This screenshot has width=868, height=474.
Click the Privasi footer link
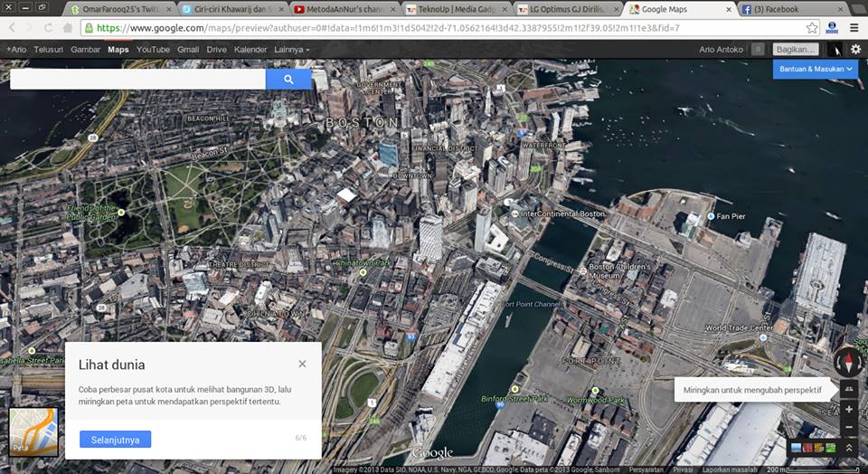(x=683, y=469)
